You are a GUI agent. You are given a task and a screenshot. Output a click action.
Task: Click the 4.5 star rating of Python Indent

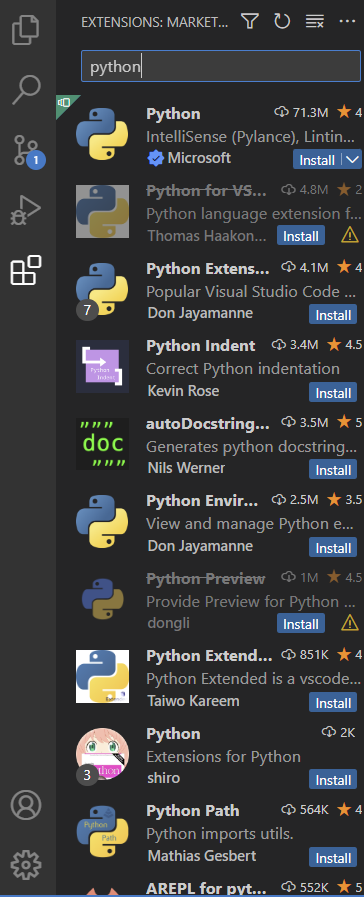(345, 345)
